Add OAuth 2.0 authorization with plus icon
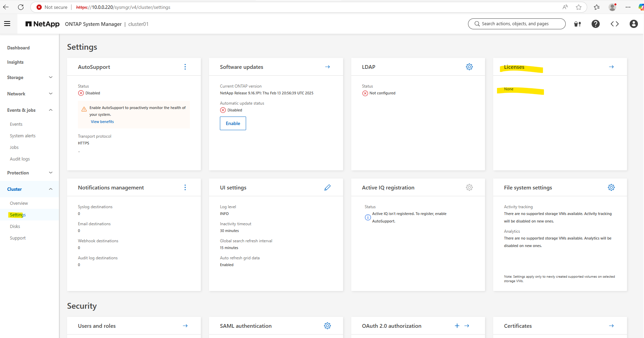The image size is (644, 338). pos(457,326)
